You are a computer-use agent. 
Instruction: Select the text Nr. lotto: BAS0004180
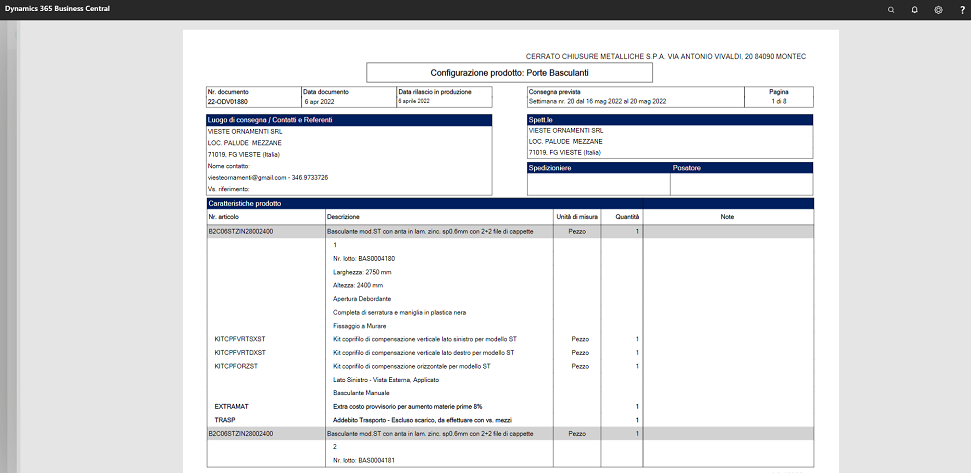coord(364,258)
